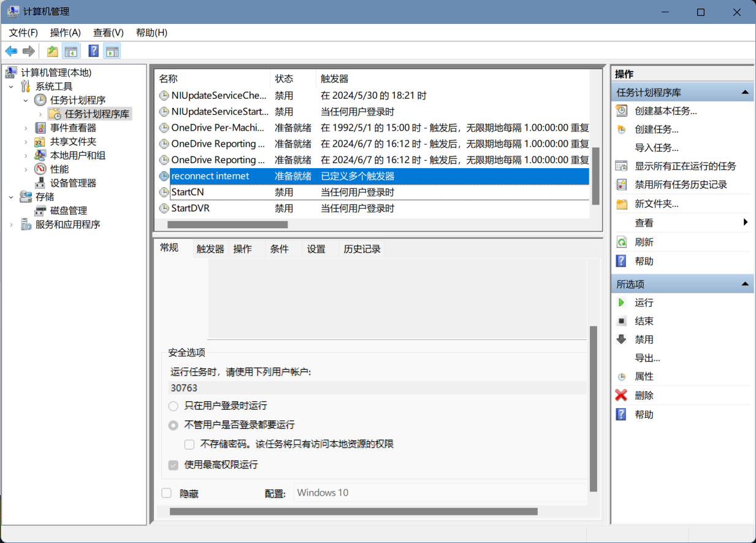Open 属性 of selected task

[x=644, y=377]
